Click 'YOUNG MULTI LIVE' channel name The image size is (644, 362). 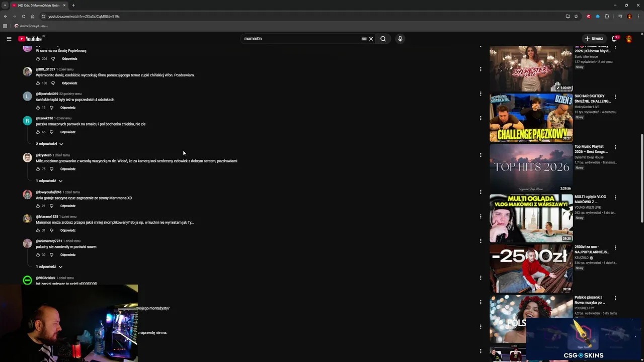pos(588,208)
